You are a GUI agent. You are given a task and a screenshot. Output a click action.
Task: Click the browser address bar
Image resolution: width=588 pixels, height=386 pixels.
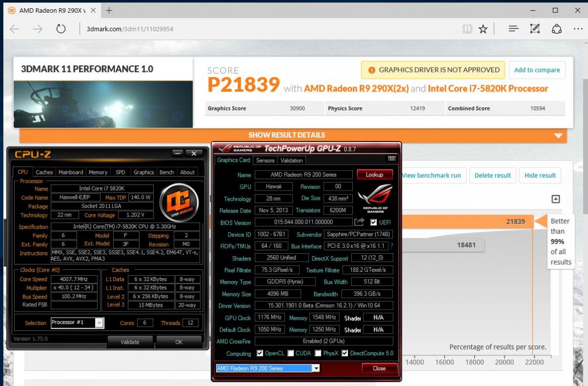pos(269,29)
